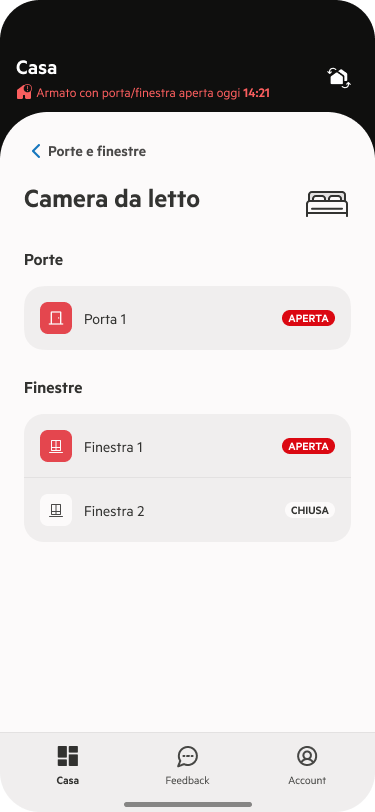Switch to the Casa tab
This screenshot has width=375, height=812.
pos(68,765)
